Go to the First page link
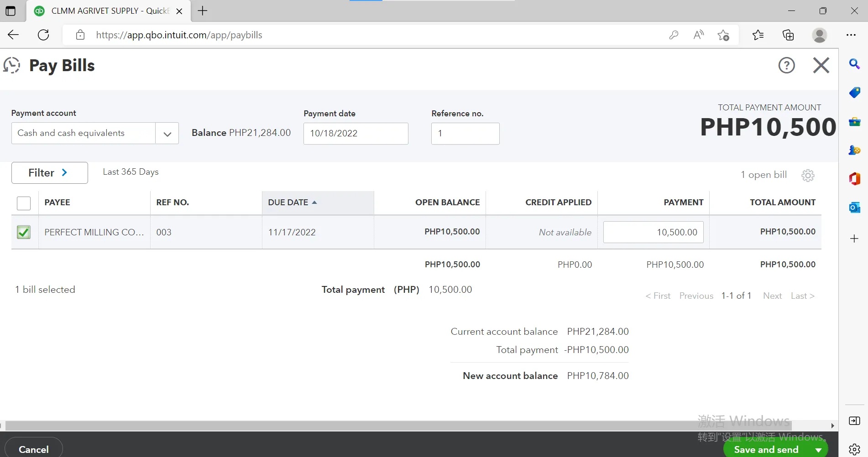868x457 pixels. click(658, 296)
